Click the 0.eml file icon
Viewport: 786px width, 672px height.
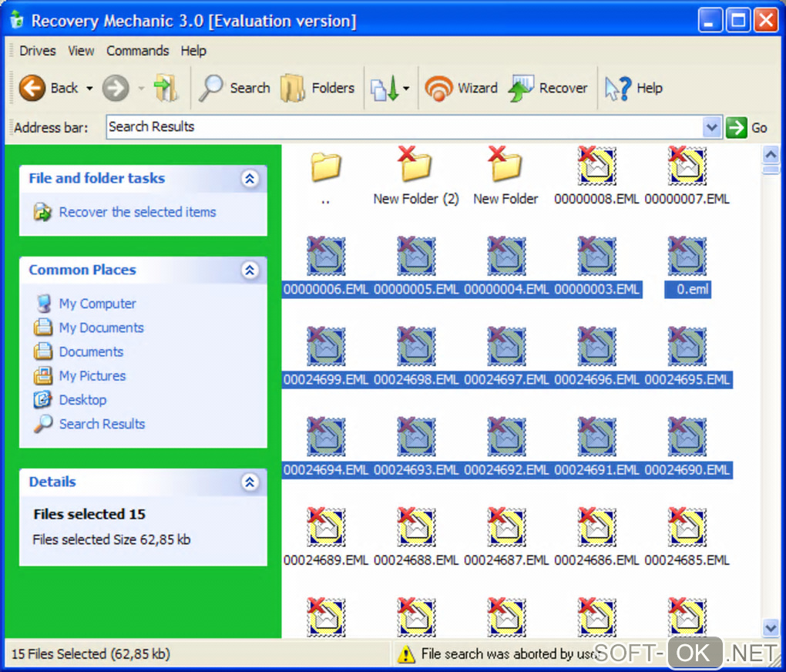point(687,256)
